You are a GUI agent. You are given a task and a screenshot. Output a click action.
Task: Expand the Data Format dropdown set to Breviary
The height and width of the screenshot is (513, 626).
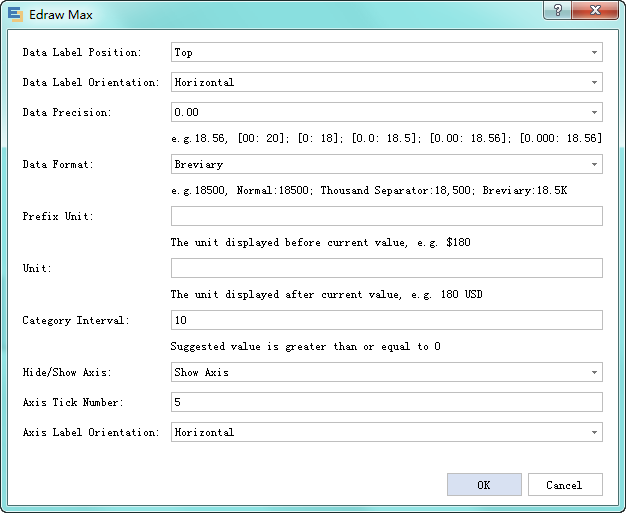(386, 164)
